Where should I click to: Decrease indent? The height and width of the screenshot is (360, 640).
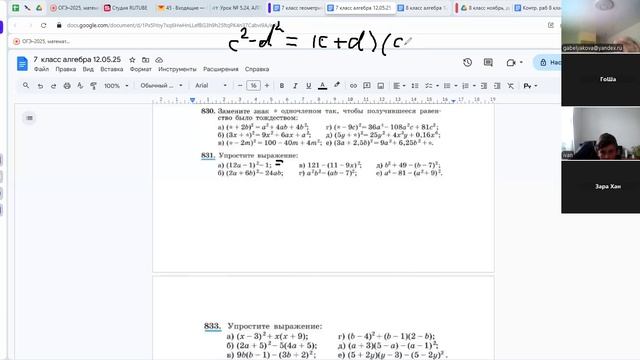pyautogui.click(x=484, y=86)
